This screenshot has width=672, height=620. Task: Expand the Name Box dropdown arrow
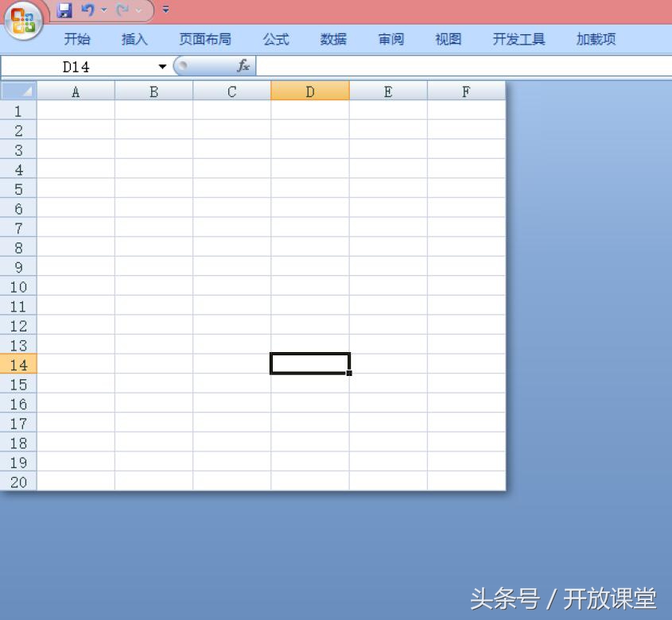(162, 67)
